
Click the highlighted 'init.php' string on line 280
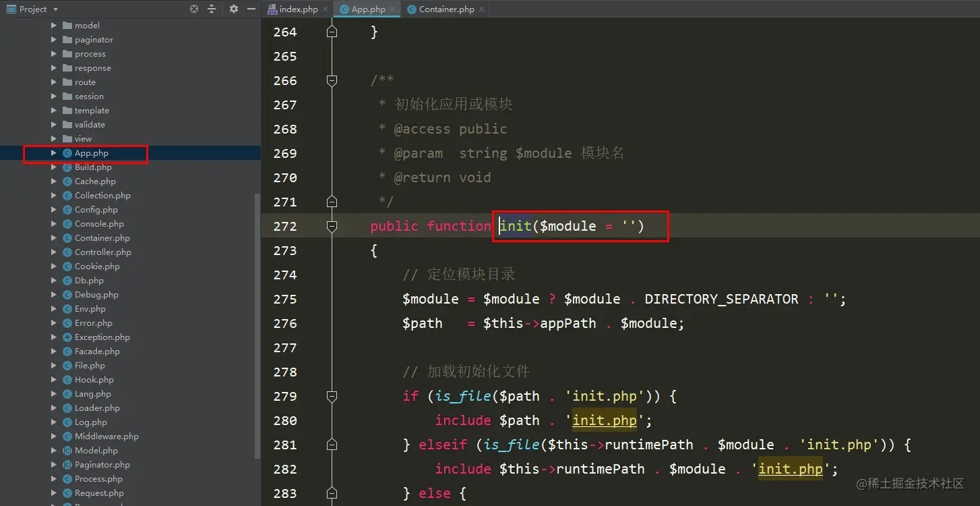(605, 420)
